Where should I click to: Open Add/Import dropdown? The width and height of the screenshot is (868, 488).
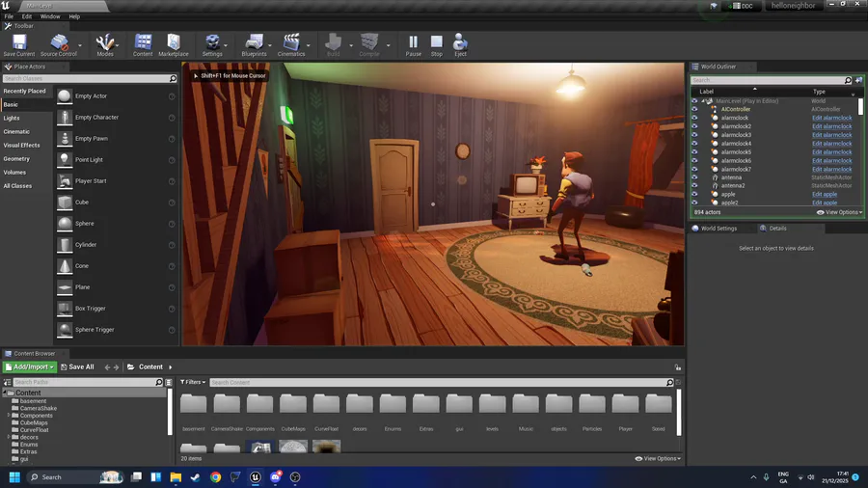click(x=29, y=366)
